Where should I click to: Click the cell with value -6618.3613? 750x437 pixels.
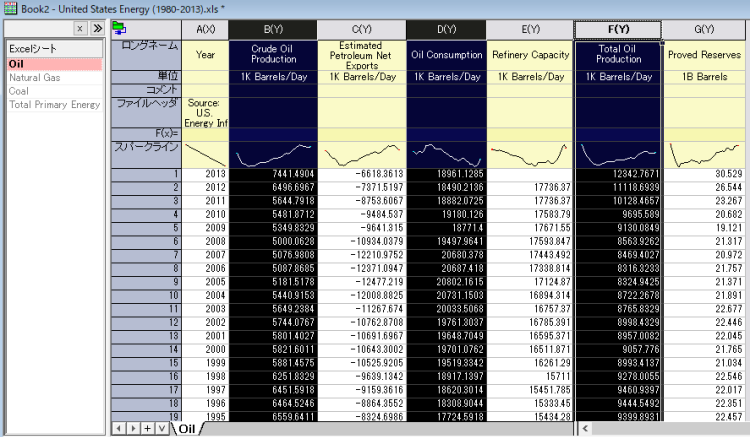point(362,174)
